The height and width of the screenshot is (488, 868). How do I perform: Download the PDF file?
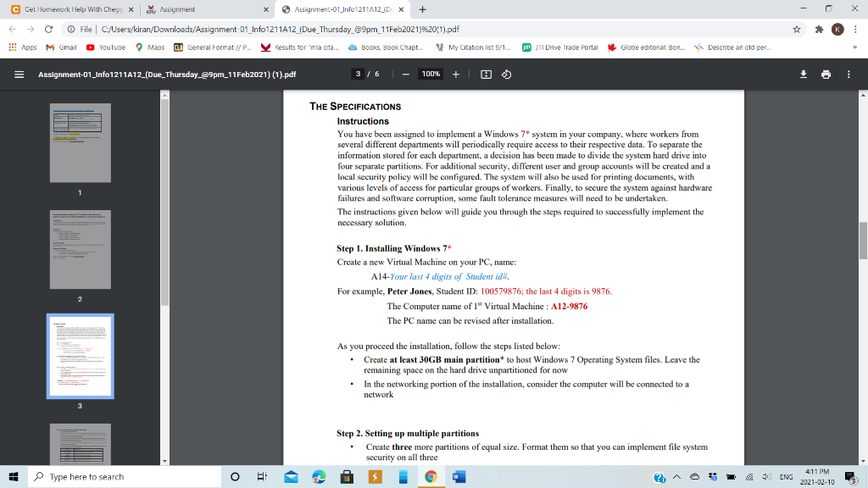pos(803,74)
